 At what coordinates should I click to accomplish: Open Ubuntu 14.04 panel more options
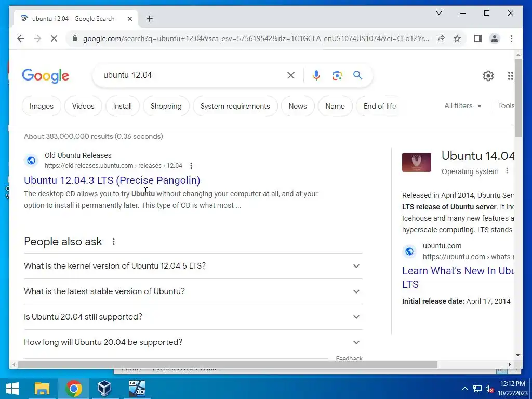point(507,170)
